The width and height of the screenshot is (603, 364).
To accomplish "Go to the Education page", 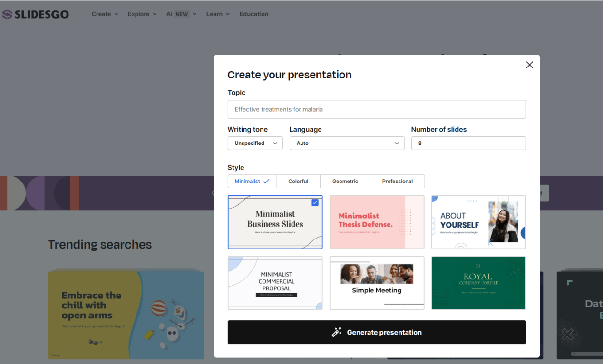I will pos(254,14).
